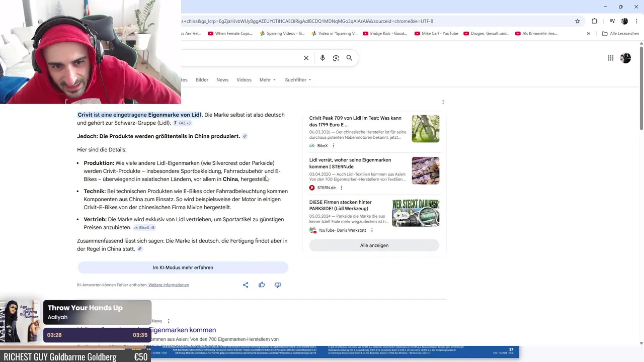Click link icon after 'in China produziert.'
Image resolution: width=644 pixels, height=362 pixels.
245,136
